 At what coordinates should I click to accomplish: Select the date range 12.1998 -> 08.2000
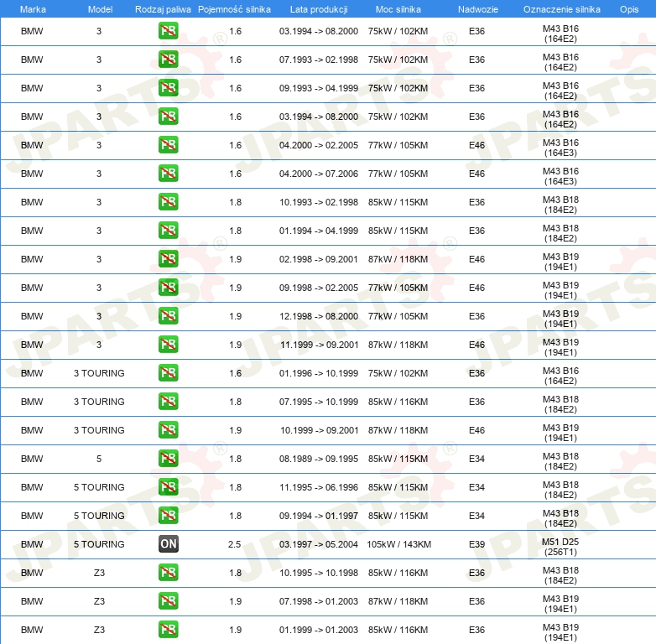[x=319, y=316]
